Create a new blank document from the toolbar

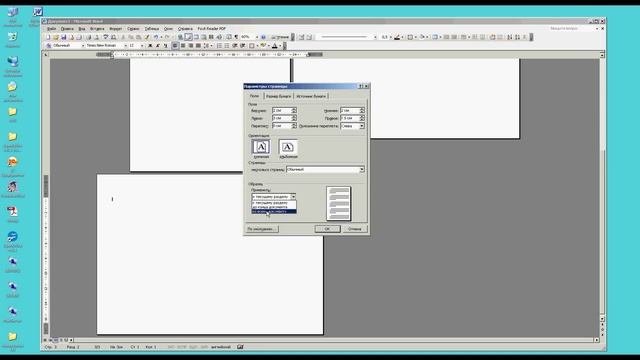tap(48, 37)
